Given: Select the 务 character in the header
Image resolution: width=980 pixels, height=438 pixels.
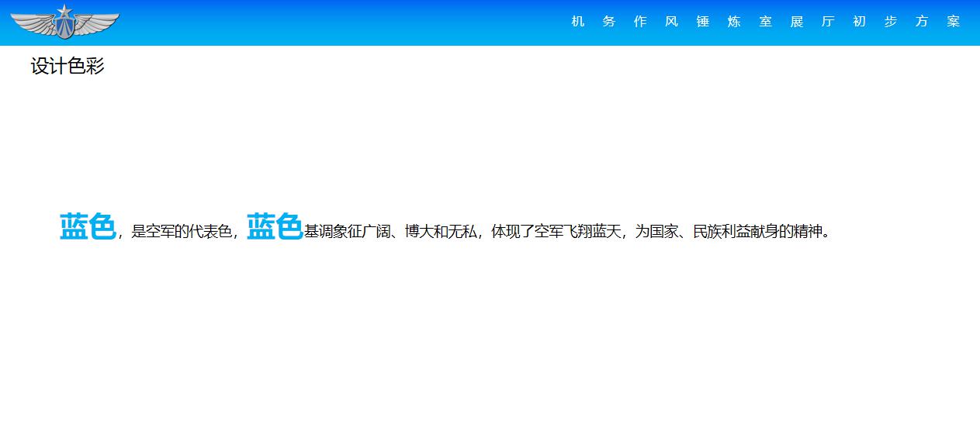Looking at the screenshot, I should 609,22.
